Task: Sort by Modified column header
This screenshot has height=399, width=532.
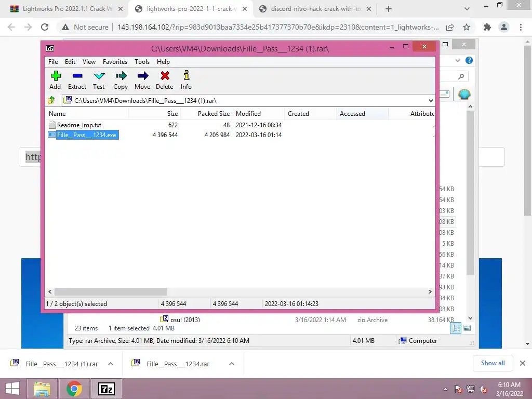Action: 259,114
